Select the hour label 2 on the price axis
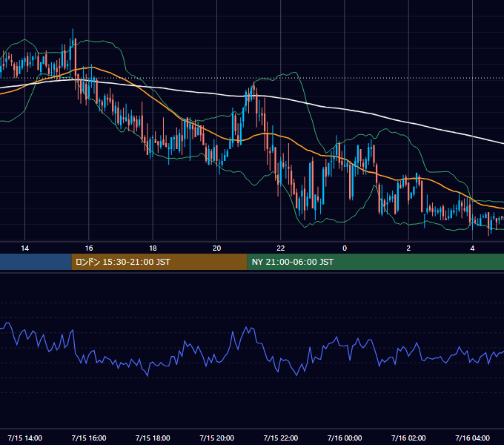Viewport: 504px width, 445px height. pyautogui.click(x=408, y=248)
